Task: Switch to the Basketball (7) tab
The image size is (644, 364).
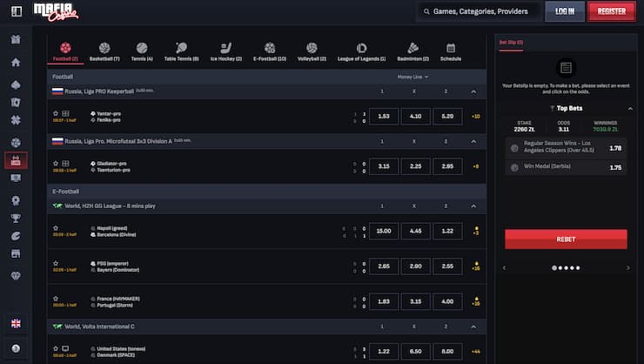Action: tap(104, 51)
